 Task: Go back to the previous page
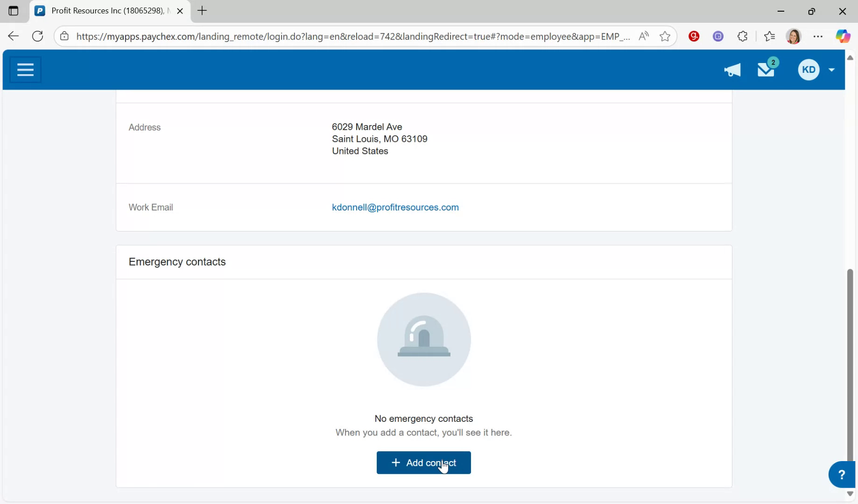pos(14,36)
